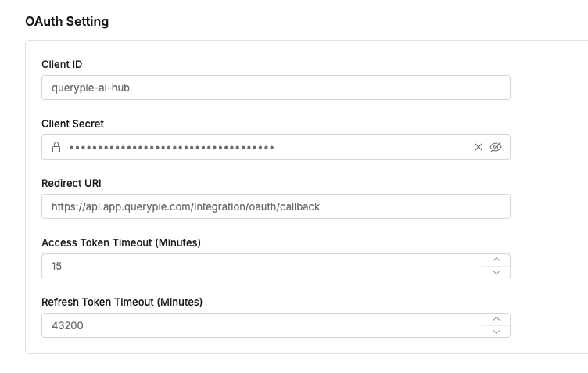This screenshot has height=373, width=588.
Task: Click the Access Token Timeout (Minutes) label
Action: tap(121, 242)
